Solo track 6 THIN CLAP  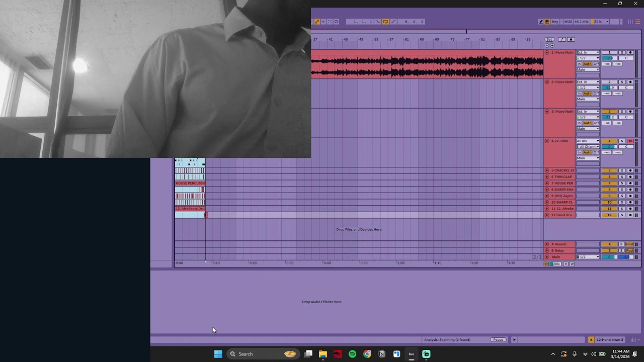pos(622,177)
